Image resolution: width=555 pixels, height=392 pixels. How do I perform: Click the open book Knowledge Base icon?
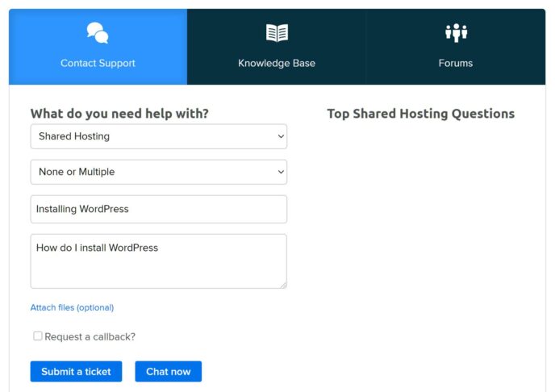pos(277,33)
